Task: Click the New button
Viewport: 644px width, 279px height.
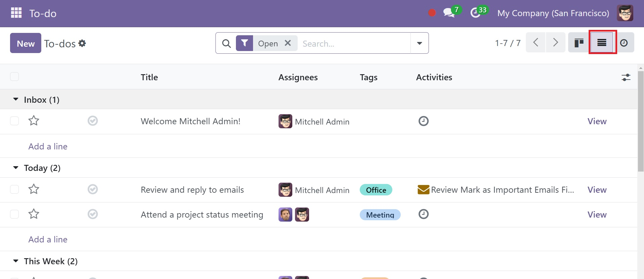Action: [26, 43]
